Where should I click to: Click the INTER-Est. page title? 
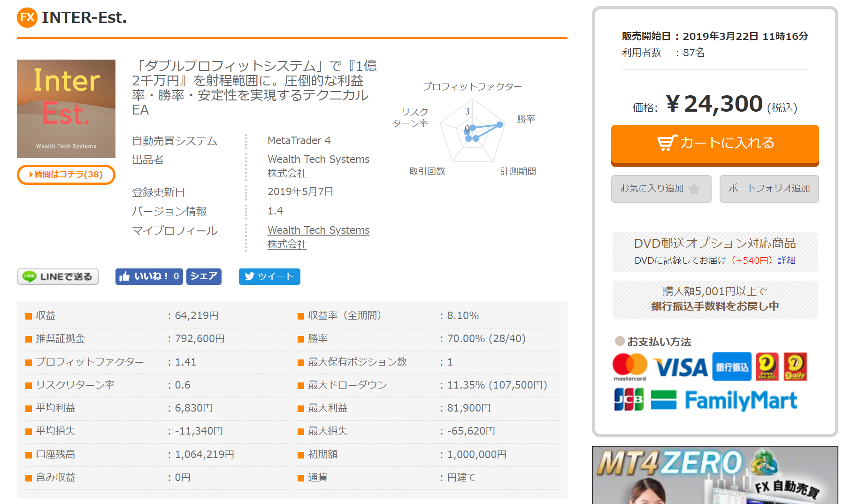[x=84, y=18]
